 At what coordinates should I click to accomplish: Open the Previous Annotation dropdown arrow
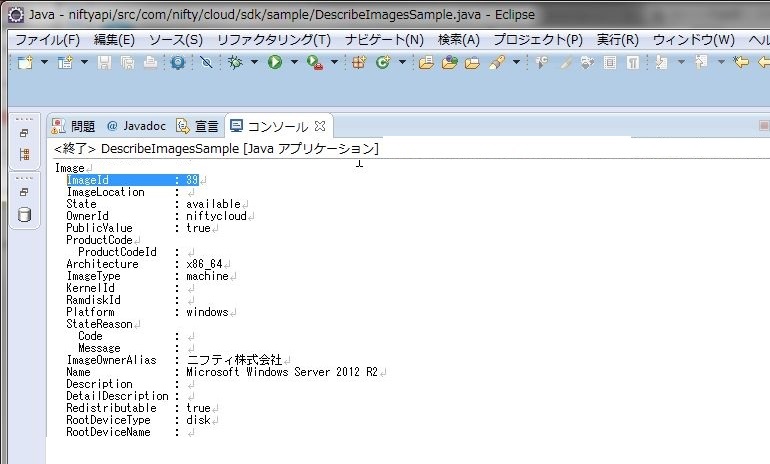pos(721,62)
